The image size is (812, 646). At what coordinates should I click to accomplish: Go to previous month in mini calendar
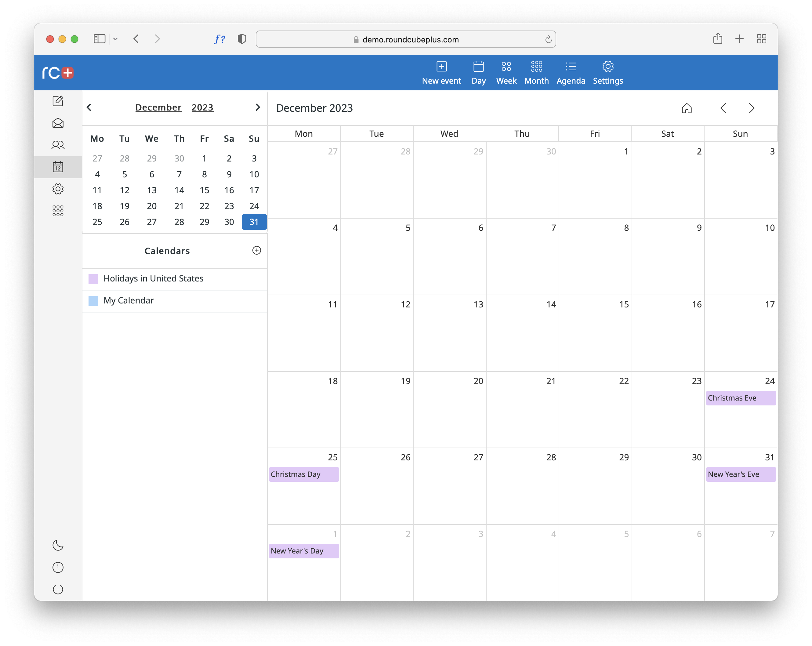[x=89, y=107]
